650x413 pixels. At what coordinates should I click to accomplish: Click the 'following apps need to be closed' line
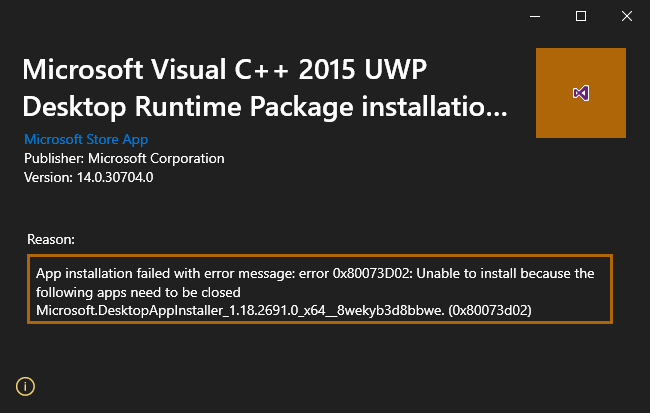(138, 292)
